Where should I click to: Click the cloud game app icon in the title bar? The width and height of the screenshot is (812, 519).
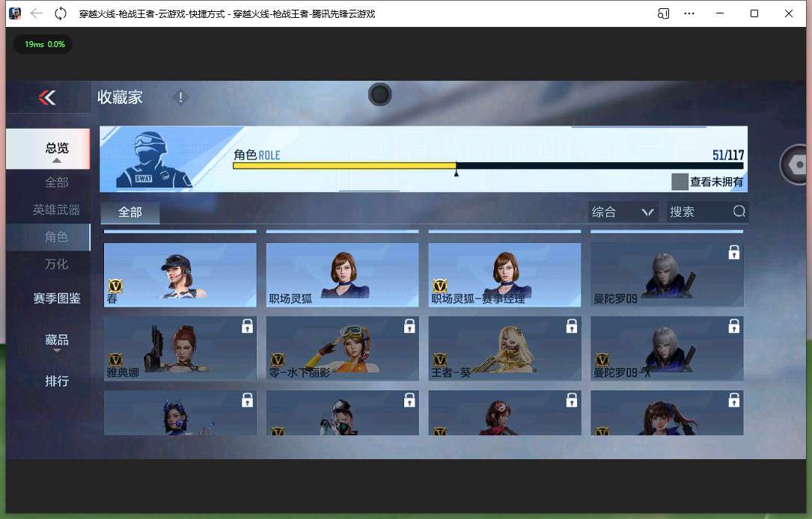(x=15, y=13)
